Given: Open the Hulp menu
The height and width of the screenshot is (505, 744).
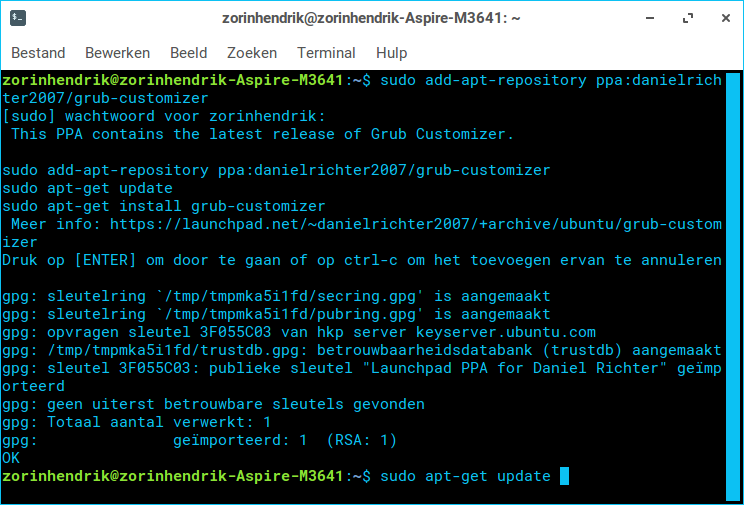Looking at the screenshot, I should click(392, 53).
